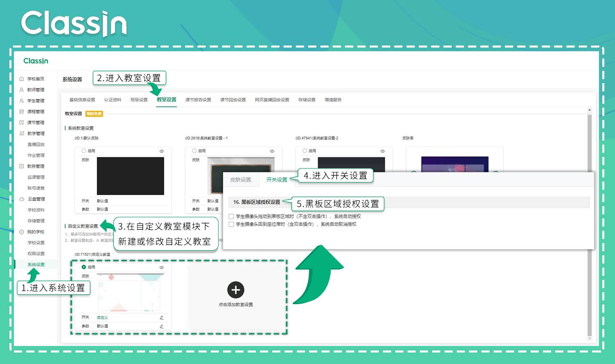
Task: Open 学校首页 home icon in sidebar
Action: (22, 79)
